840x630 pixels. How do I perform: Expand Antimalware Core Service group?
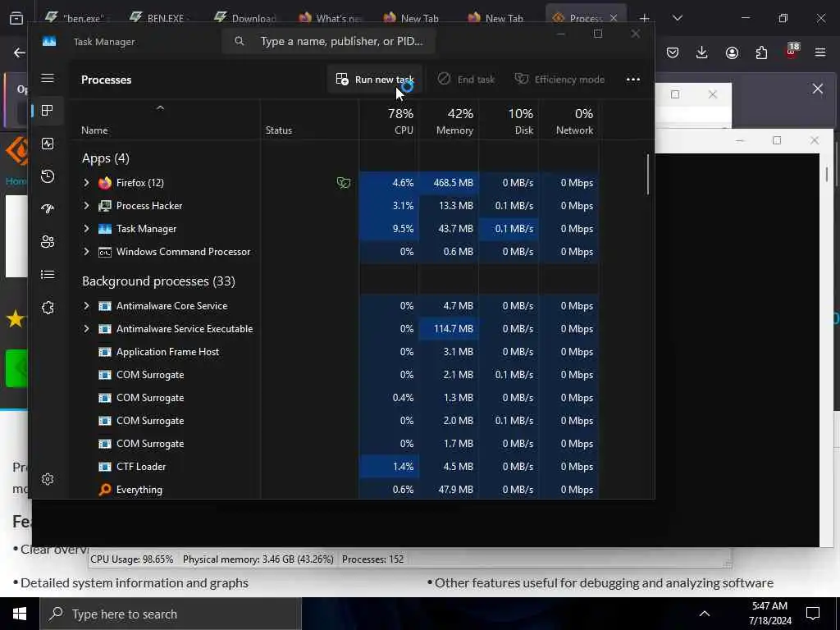86,306
